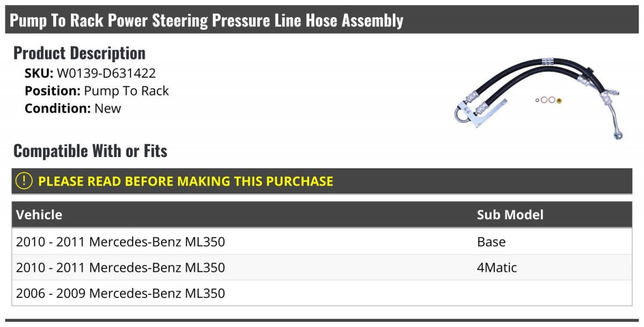Image resolution: width=644 pixels, height=327 pixels.
Task: Click the Base sub model cell
Action: [x=491, y=242]
